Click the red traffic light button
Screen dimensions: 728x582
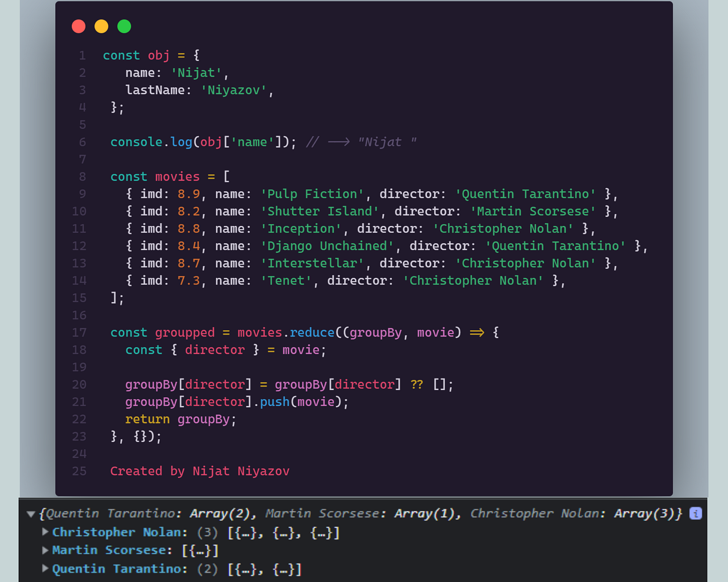(78, 26)
